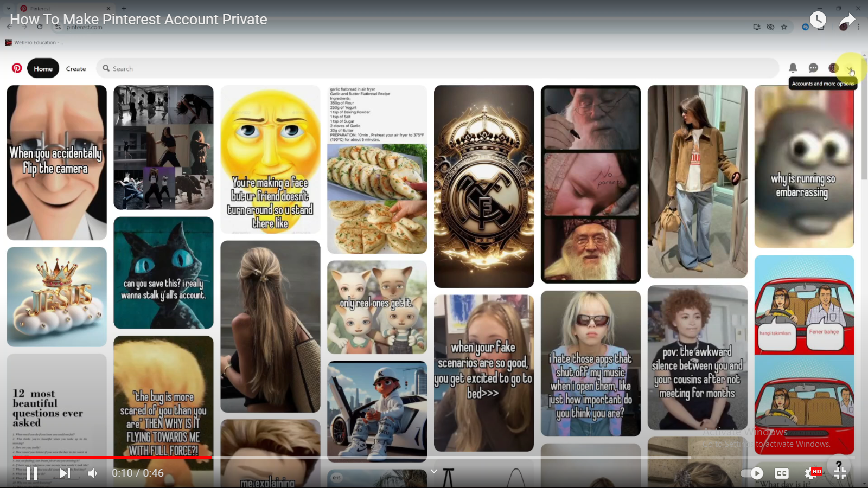868x488 pixels.
Task: Turn on closed captions
Action: [781, 473]
